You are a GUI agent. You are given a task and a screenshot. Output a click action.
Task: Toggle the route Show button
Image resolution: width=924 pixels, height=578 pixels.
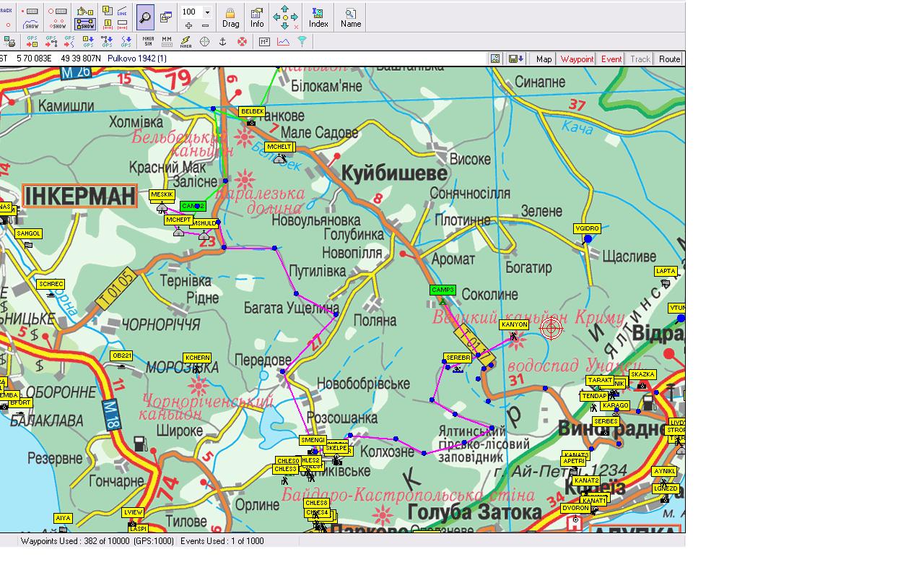(85, 24)
